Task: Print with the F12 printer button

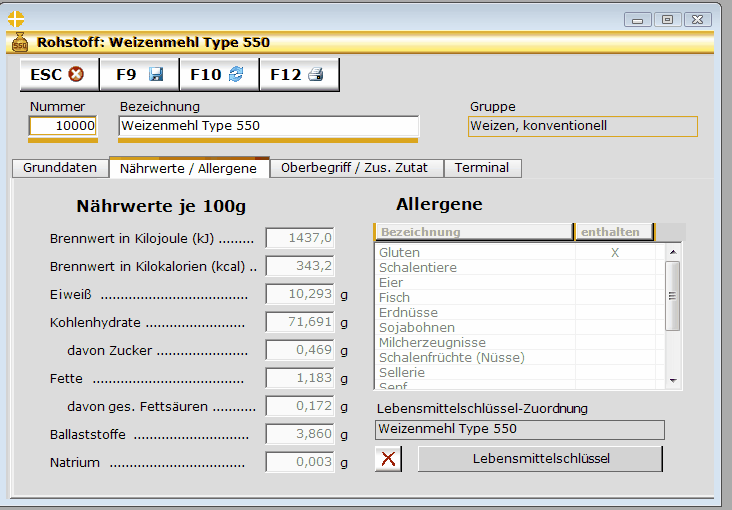Action: click(299, 75)
